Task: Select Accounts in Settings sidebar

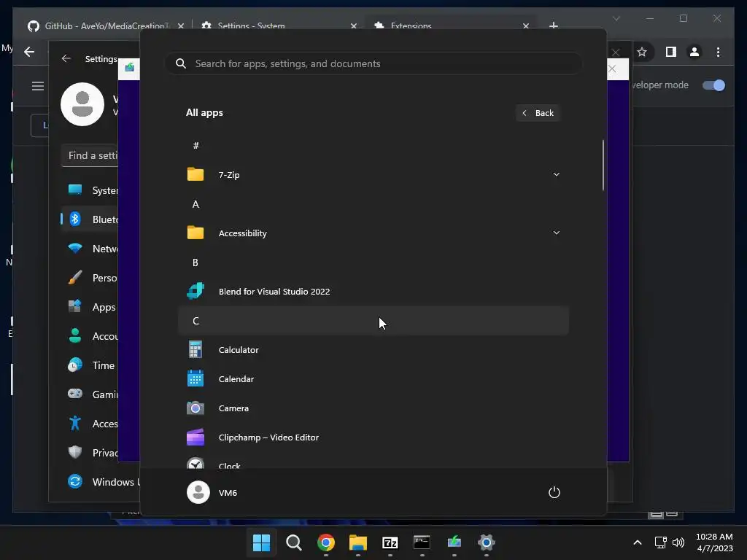Action: click(x=90, y=336)
